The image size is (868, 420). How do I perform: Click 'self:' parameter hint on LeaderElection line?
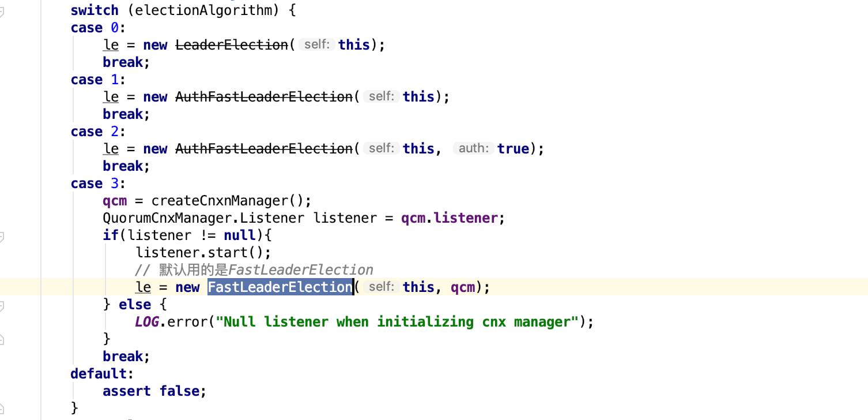(316, 44)
